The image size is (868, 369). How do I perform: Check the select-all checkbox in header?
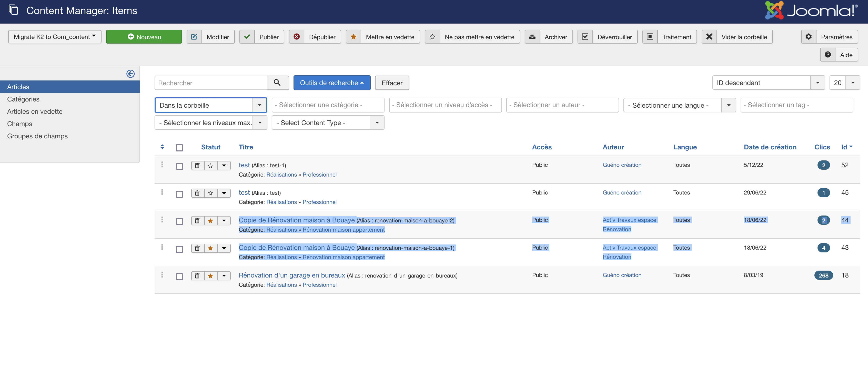179,147
